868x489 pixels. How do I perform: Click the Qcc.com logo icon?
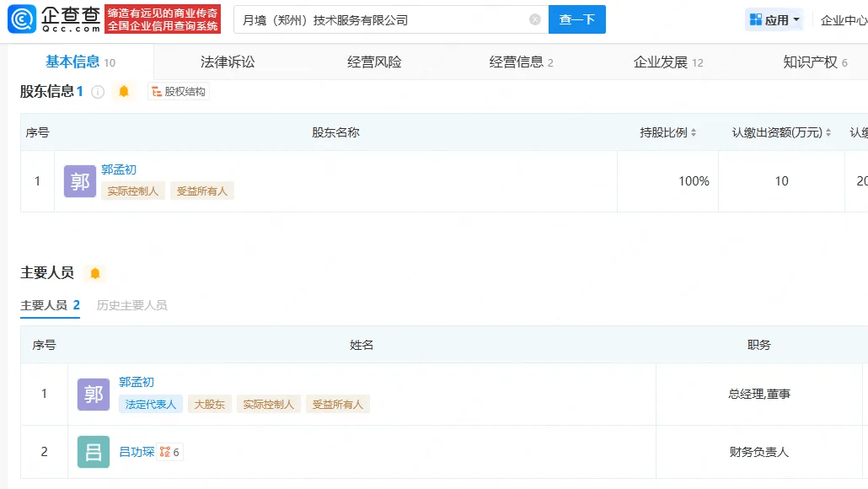point(22,19)
